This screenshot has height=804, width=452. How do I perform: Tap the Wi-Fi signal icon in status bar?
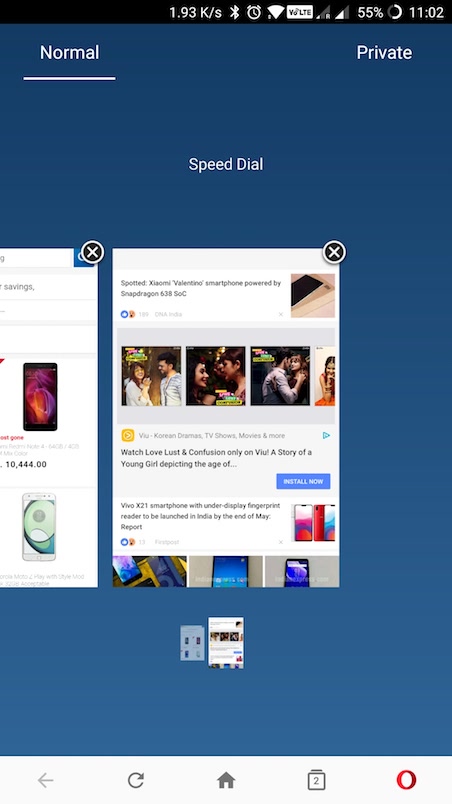(x=275, y=12)
